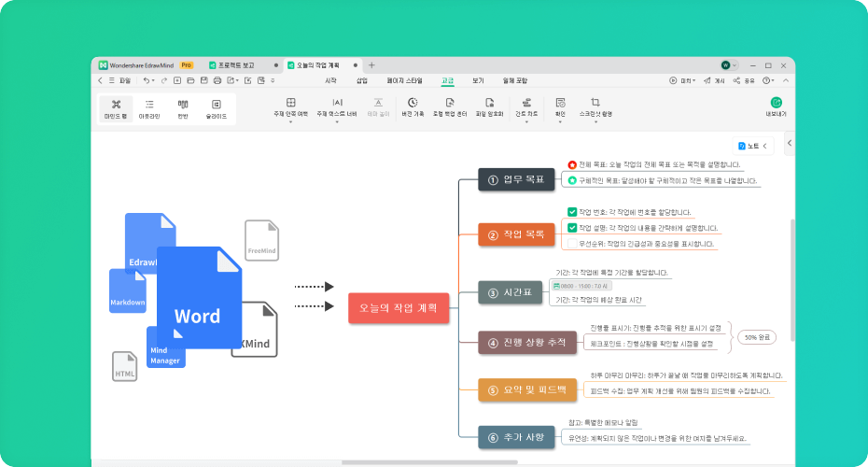Toggle checked box beside '작업 번호' item
Screen dimensions: 868x467
(572, 212)
